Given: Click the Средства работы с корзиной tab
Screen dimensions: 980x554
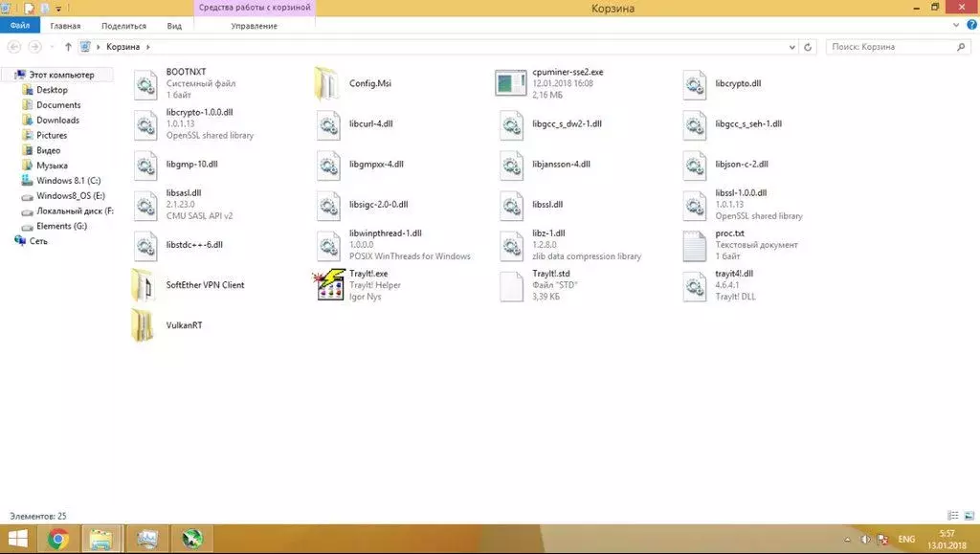Looking at the screenshot, I should 255,8.
